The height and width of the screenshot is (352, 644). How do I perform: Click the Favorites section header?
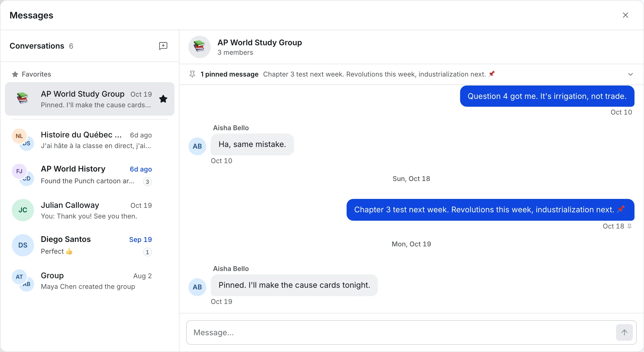(31, 74)
